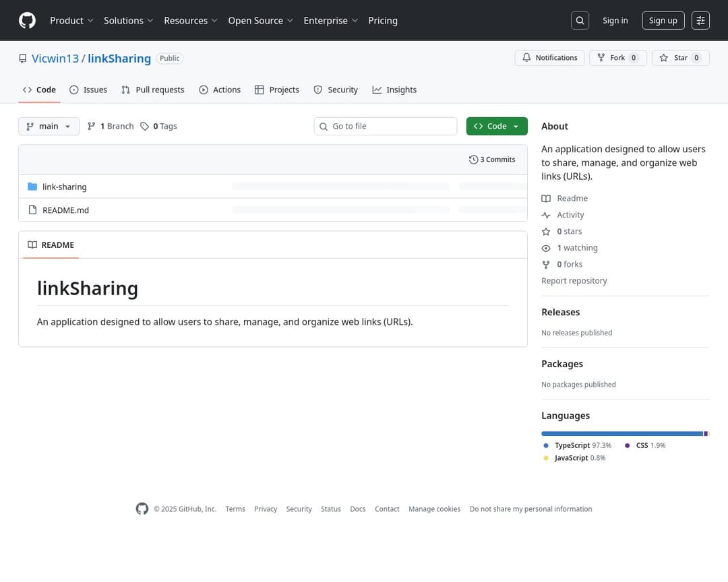This screenshot has width=728, height=582.
Task: Click inside the Go to file search field
Action: click(x=385, y=126)
